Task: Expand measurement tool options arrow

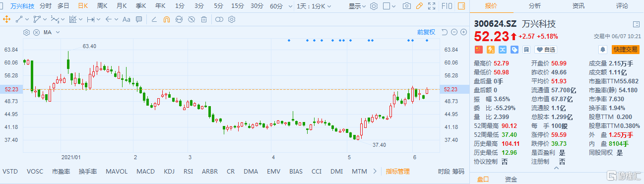Action: [x=80, y=19]
